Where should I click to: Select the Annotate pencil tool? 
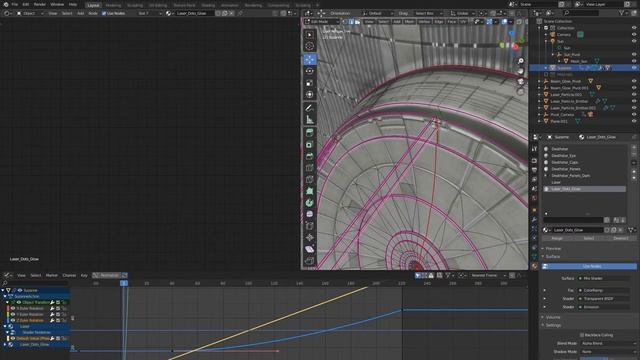309,108
